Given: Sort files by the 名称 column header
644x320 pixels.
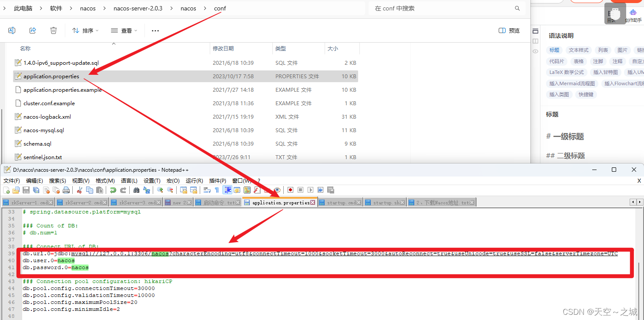Looking at the screenshot, I should point(25,48).
